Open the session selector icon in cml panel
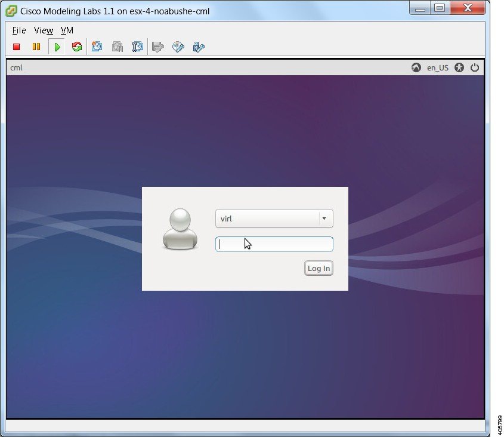Screen dimensions: 504x437 tap(416, 67)
